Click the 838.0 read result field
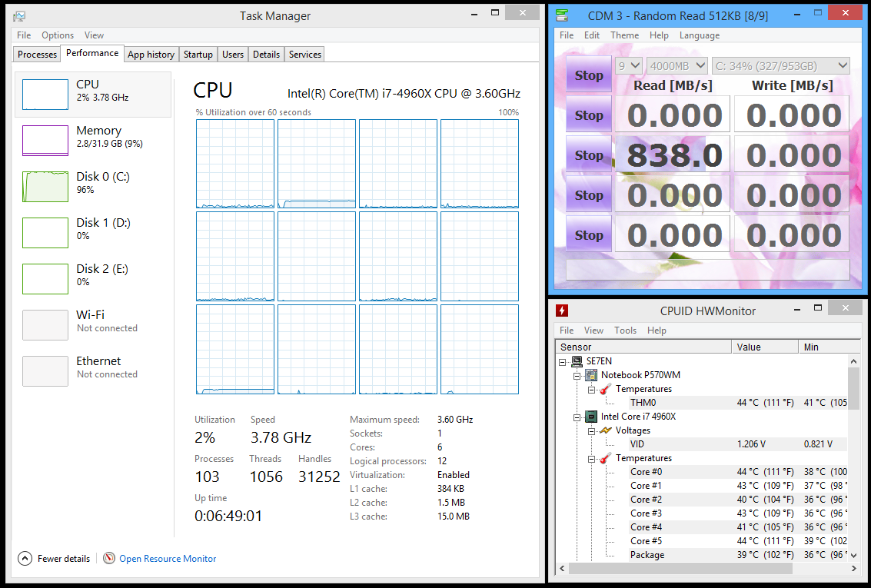 tap(672, 155)
